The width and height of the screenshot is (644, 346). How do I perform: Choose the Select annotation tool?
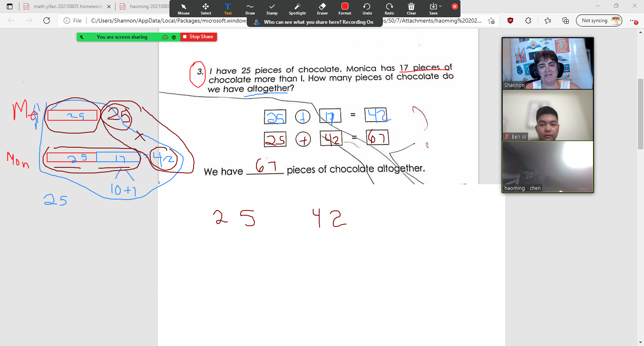pyautogui.click(x=206, y=8)
